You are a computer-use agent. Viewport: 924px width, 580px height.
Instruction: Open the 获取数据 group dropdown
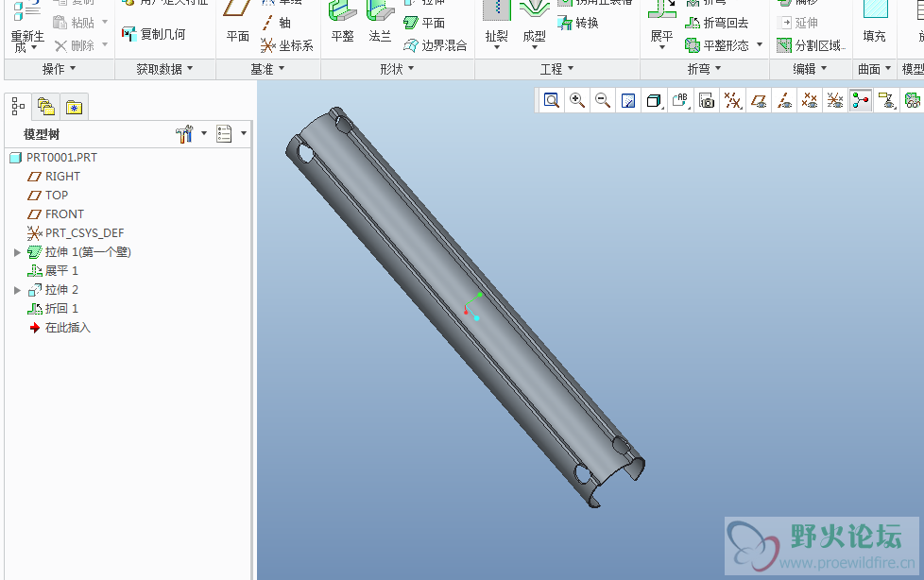point(164,69)
